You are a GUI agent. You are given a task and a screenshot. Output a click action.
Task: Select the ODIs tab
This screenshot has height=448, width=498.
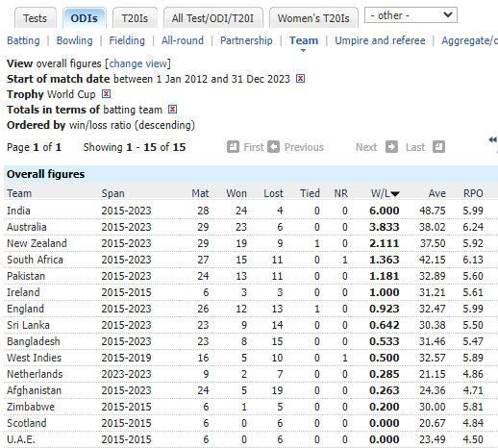(x=85, y=18)
